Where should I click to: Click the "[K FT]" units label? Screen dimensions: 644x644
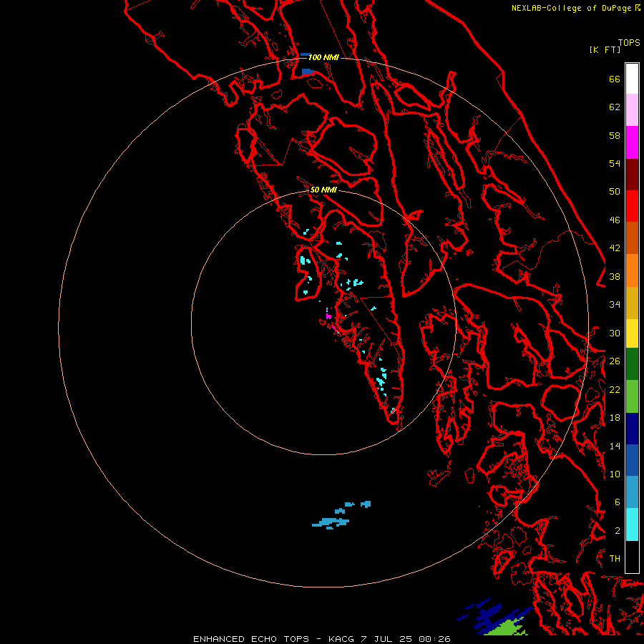pyautogui.click(x=605, y=50)
